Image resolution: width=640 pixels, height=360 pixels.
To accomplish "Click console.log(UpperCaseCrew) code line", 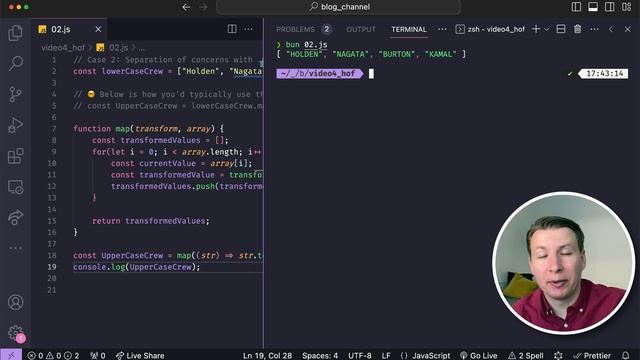I will tap(137, 267).
